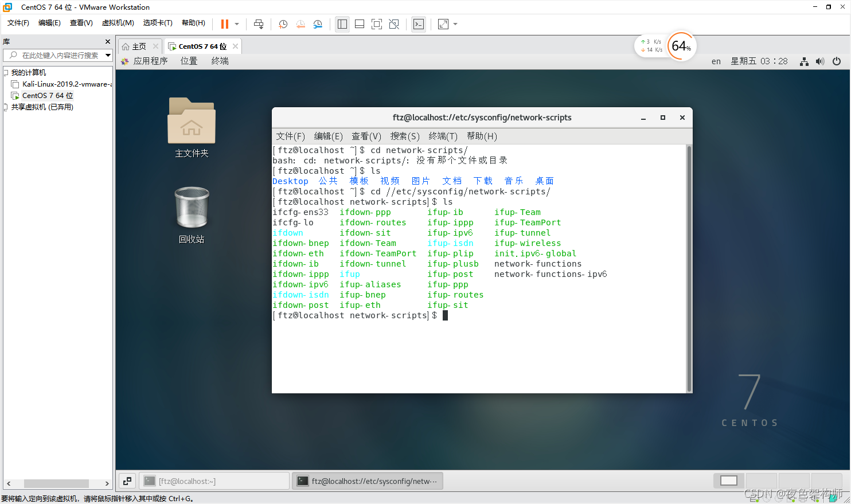
Task: Open the terminal 查看(V) menu
Action: click(366, 136)
